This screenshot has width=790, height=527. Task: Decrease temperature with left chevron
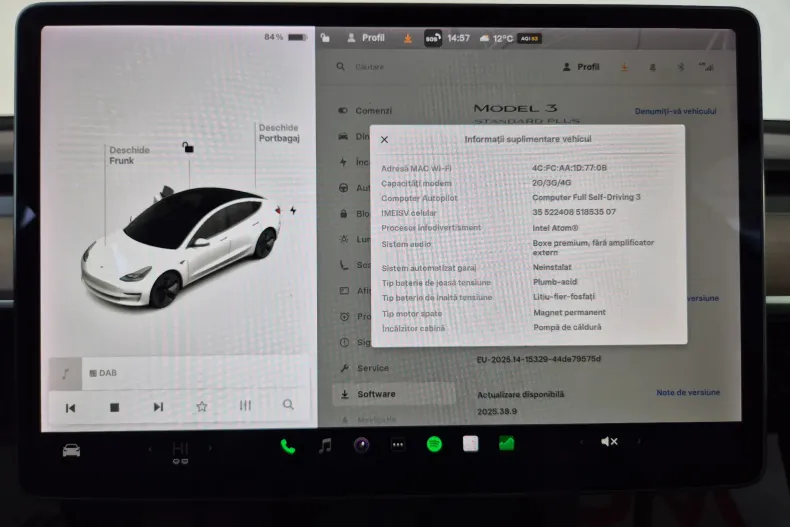(150, 448)
